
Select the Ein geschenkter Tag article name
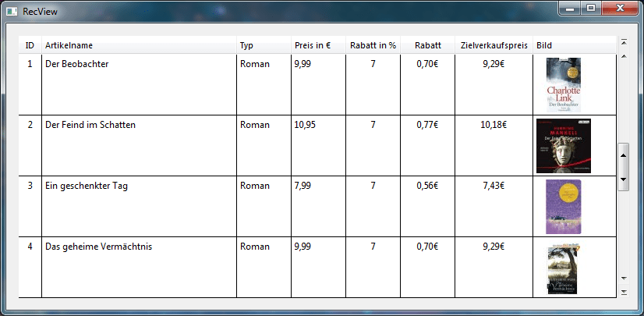(87, 186)
